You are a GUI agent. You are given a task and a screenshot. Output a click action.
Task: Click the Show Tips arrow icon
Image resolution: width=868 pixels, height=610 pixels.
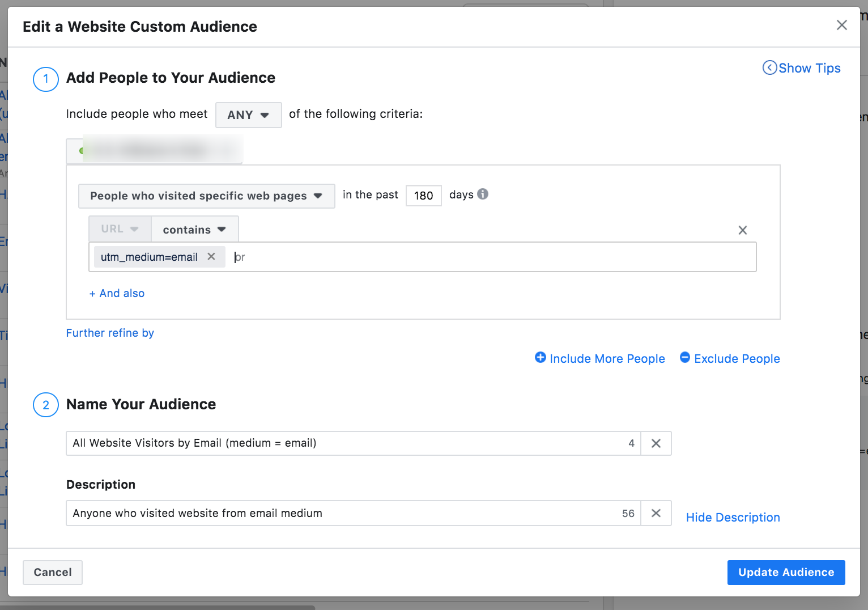coord(769,68)
